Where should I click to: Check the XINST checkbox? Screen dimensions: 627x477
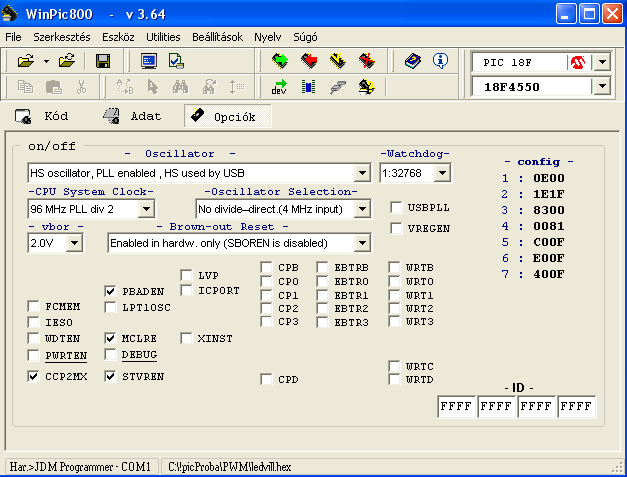click(186, 338)
